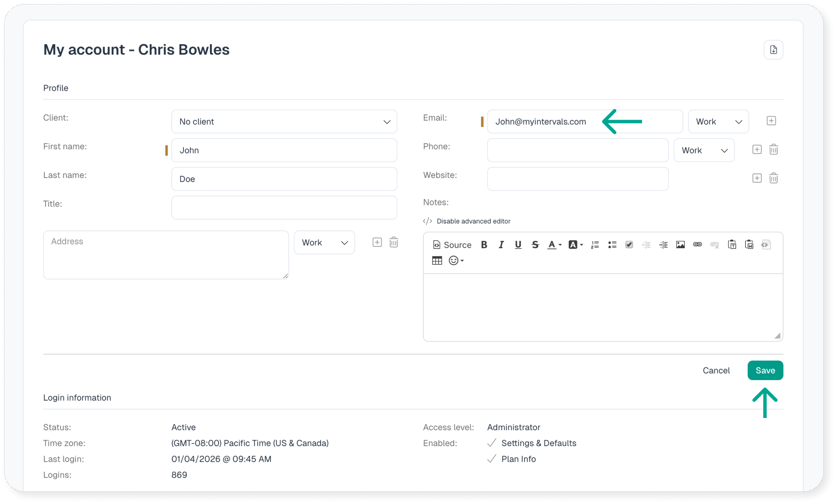The image size is (836, 504).
Task: Open the email type Work dropdown
Action: tap(718, 122)
